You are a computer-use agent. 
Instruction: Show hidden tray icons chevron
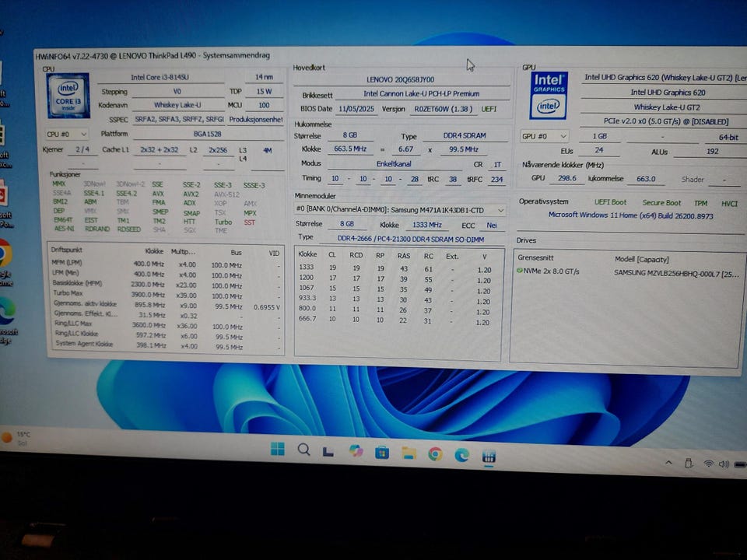click(x=668, y=462)
